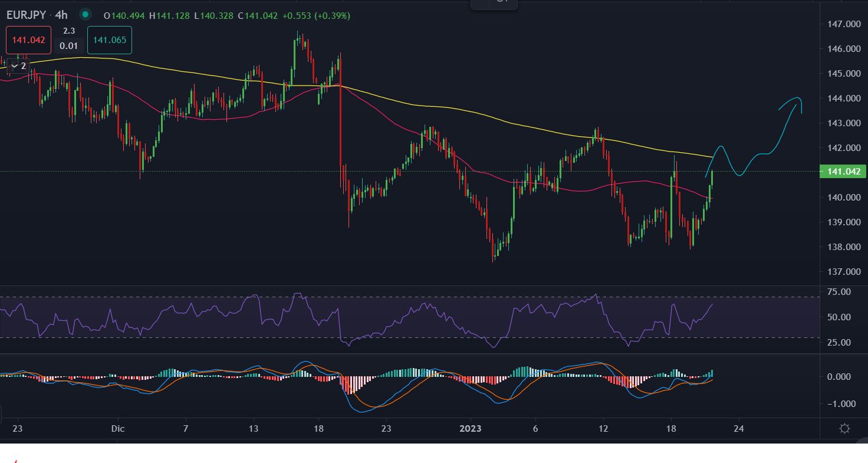Change the 4h chart interval

(x=61, y=15)
